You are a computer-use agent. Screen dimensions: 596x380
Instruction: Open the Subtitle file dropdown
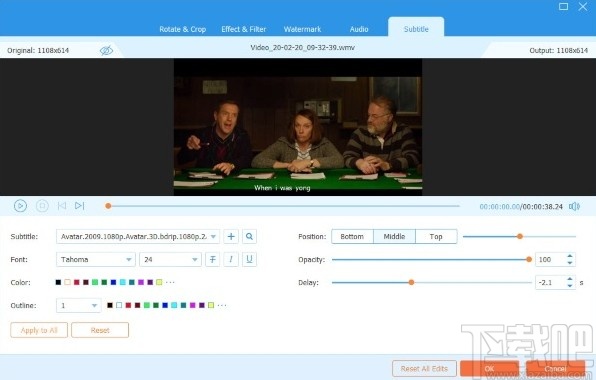pos(138,236)
